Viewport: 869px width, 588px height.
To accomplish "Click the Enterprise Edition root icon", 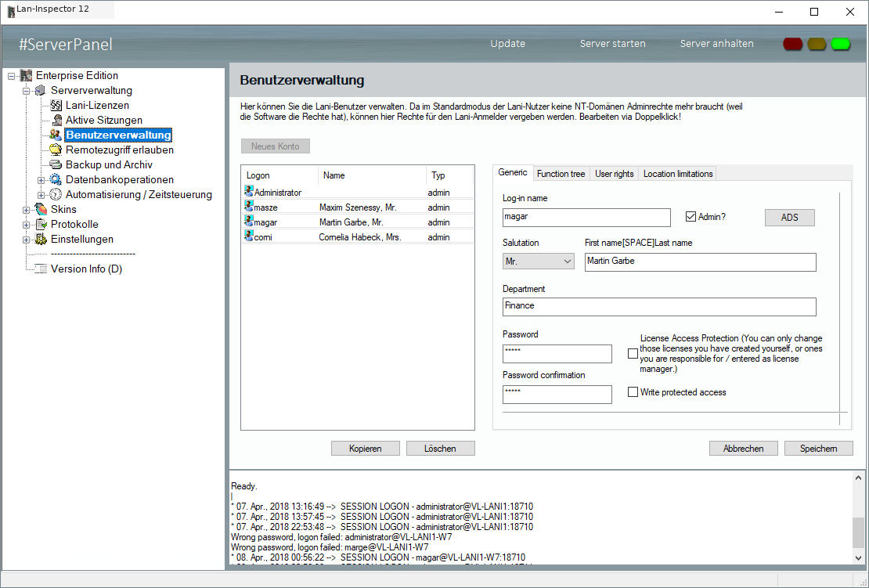I will point(26,75).
